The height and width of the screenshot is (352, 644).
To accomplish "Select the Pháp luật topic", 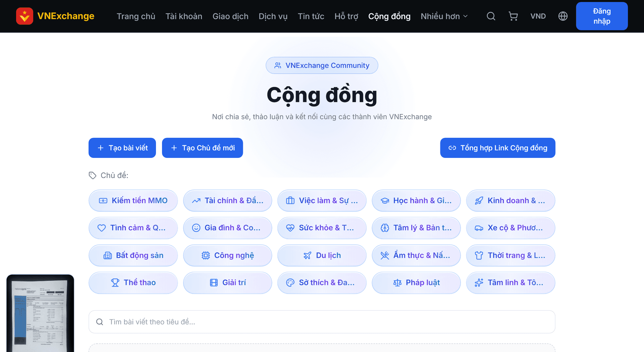I will click(x=416, y=283).
